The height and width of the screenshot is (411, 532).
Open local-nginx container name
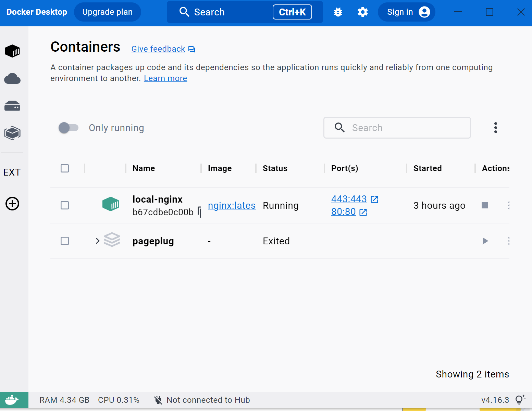pos(158,199)
